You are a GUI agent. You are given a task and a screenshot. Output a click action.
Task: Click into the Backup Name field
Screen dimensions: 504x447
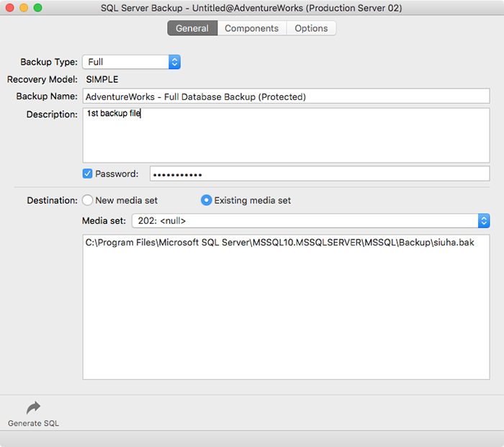pyautogui.click(x=286, y=96)
